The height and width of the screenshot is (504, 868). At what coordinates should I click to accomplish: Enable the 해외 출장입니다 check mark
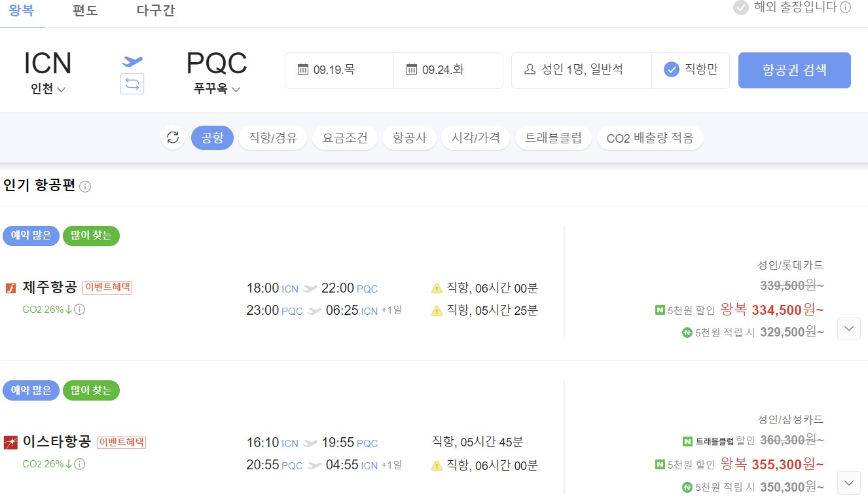(x=741, y=9)
